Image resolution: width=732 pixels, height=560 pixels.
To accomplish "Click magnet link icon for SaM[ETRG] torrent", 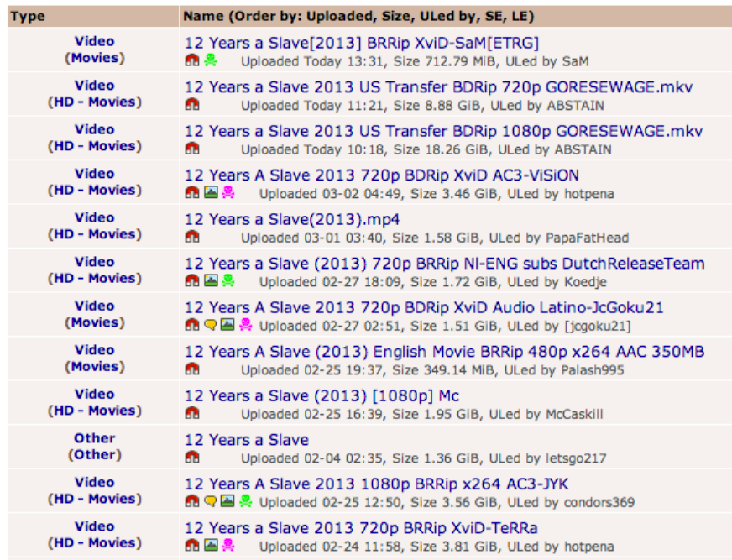I will 192,60.
